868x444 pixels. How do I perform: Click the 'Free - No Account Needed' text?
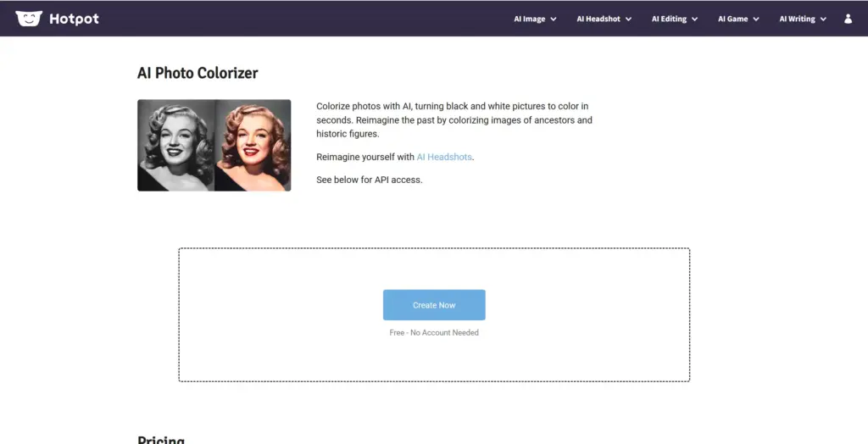(434, 333)
